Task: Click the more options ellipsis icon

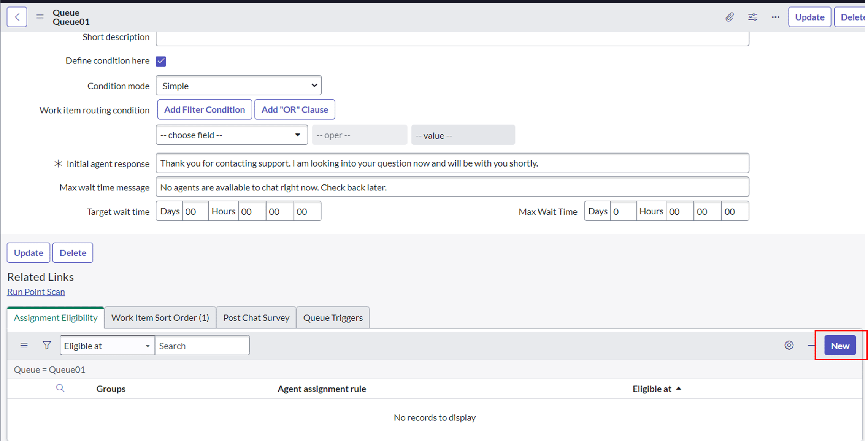Action: click(775, 17)
